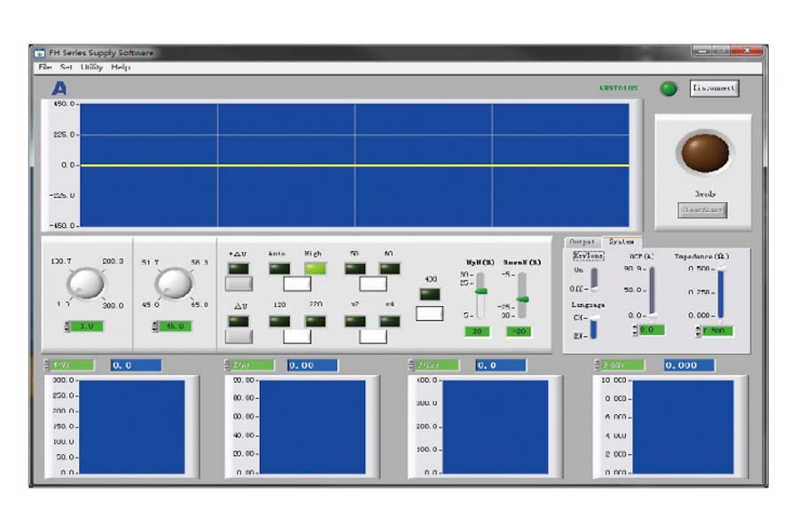Click the Auto mode indicator light

click(x=278, y=268)
